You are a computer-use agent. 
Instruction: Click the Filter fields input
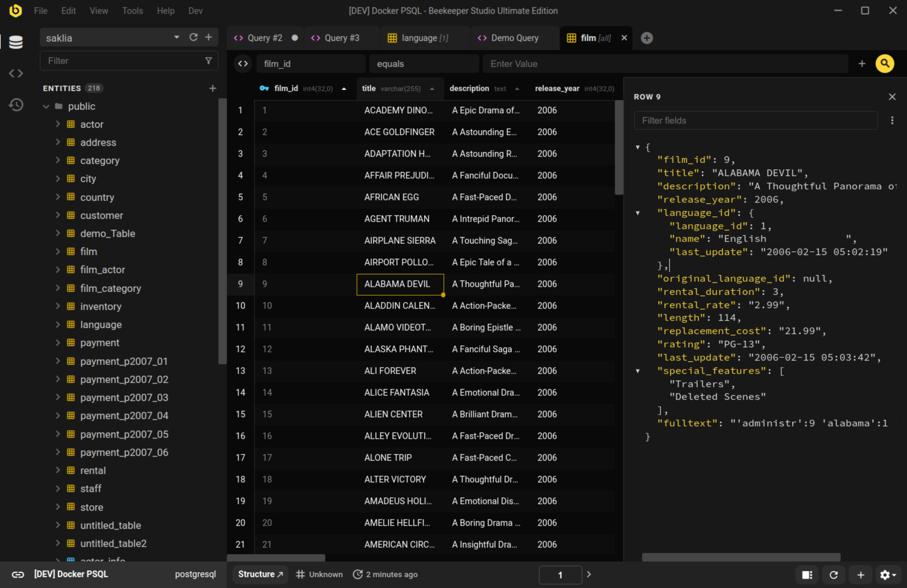[x=756, y=120]
